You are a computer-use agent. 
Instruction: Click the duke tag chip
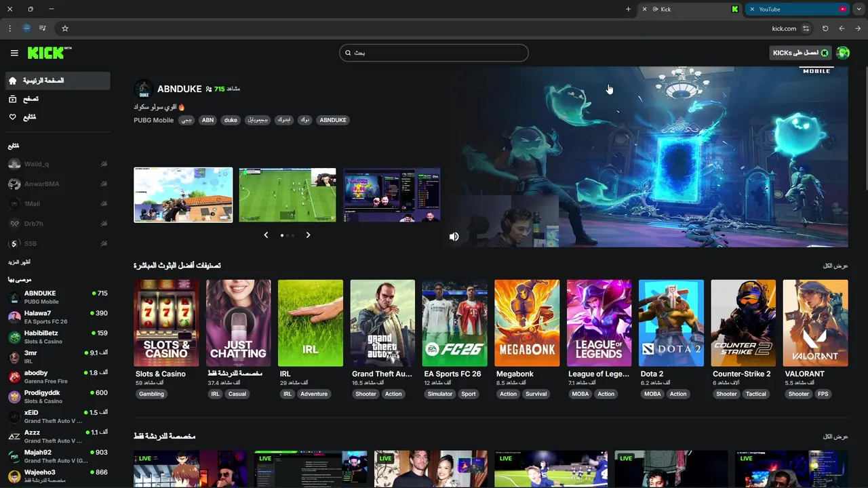231,120
